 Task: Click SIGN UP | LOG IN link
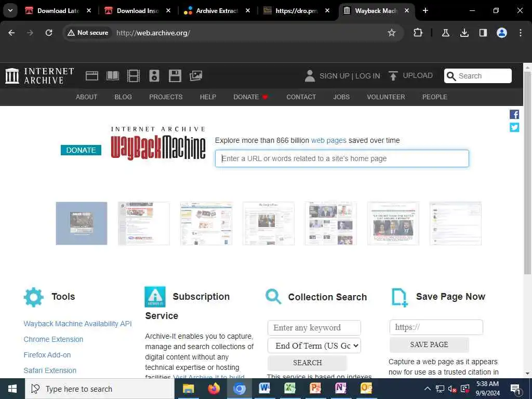pyautogui.click(x=350, y=76)
